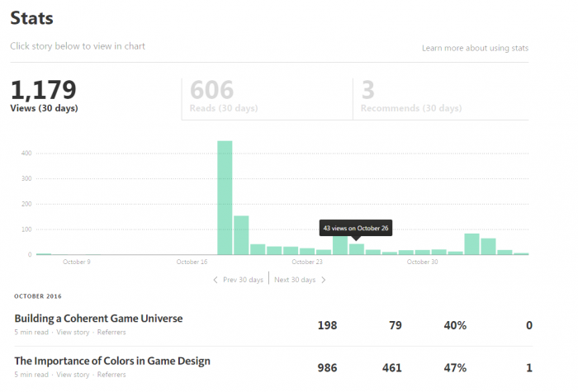Click the October 30 axis label
The height and width of the screenshot is (392, 578).
point(423,262)
